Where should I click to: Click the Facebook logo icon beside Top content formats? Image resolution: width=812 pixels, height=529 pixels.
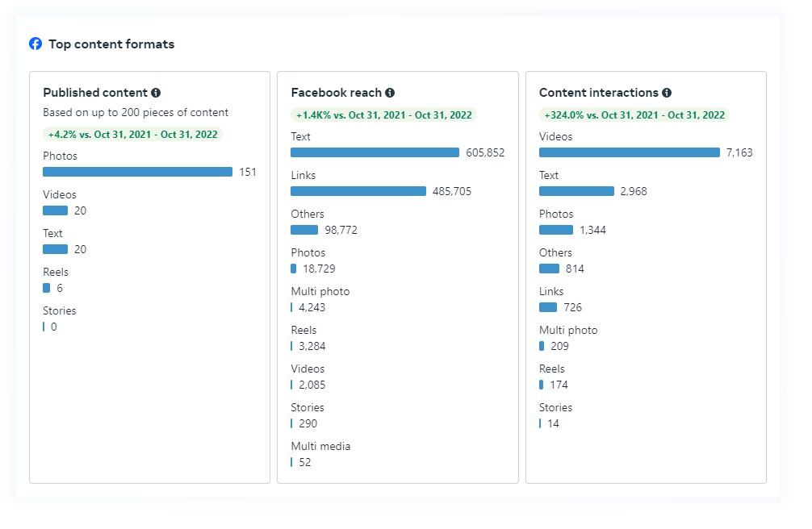click(36, 44)
